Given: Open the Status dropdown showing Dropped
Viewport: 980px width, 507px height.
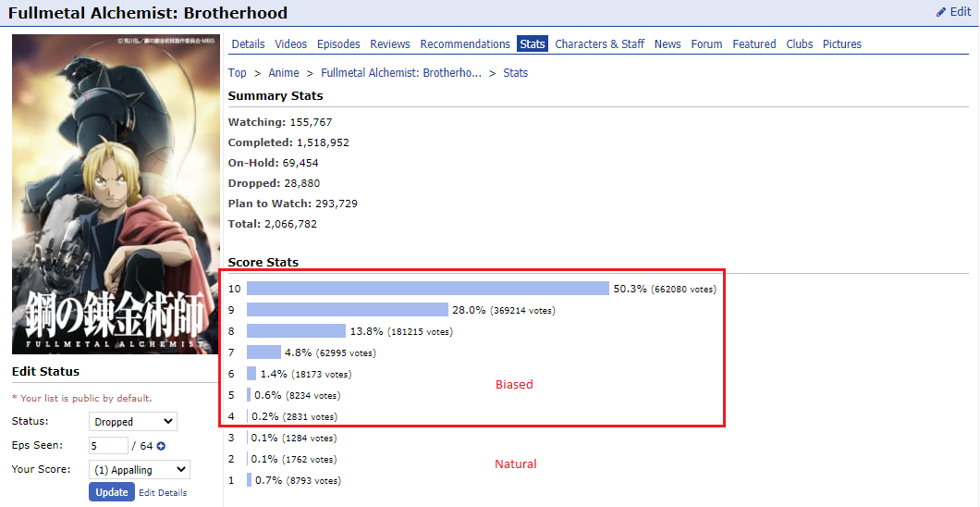Looking at the screenshot, I should 133,422.
